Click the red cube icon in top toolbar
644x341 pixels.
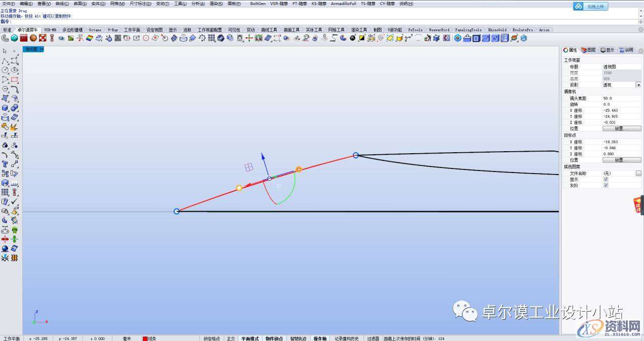[24, 38]
